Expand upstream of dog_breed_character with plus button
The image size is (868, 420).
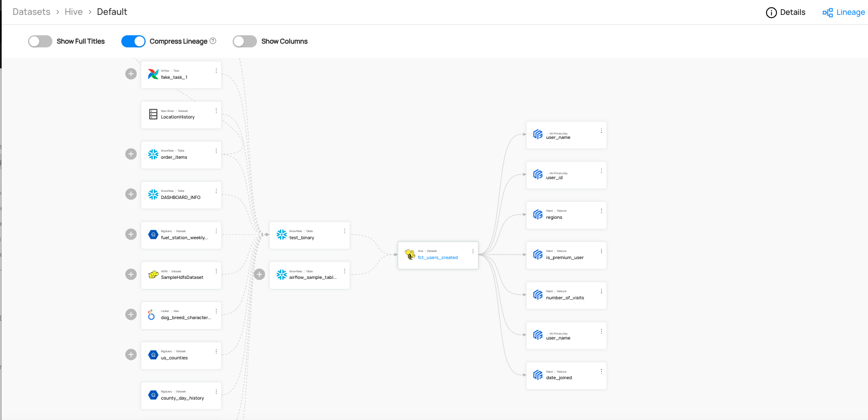point(131,315)
